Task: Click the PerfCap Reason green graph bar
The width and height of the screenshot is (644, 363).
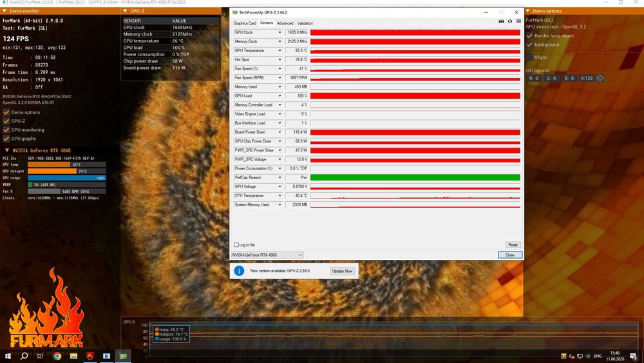Action: 415,177
